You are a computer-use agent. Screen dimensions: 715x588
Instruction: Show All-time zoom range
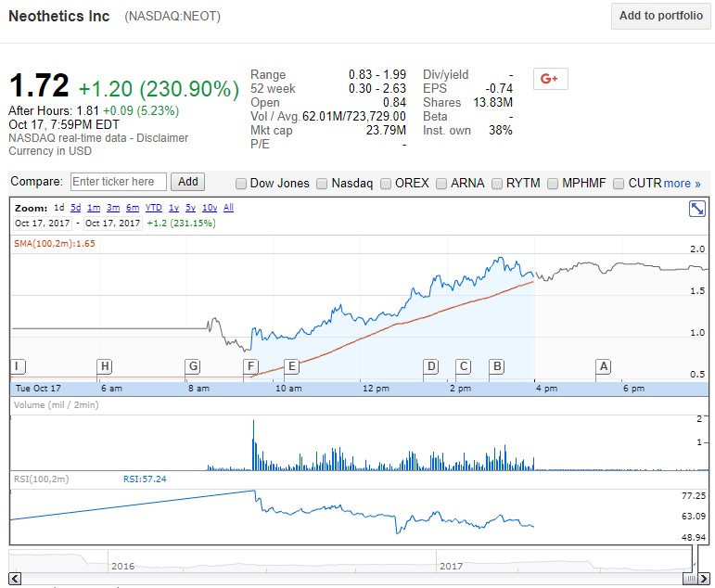(228, 208)
